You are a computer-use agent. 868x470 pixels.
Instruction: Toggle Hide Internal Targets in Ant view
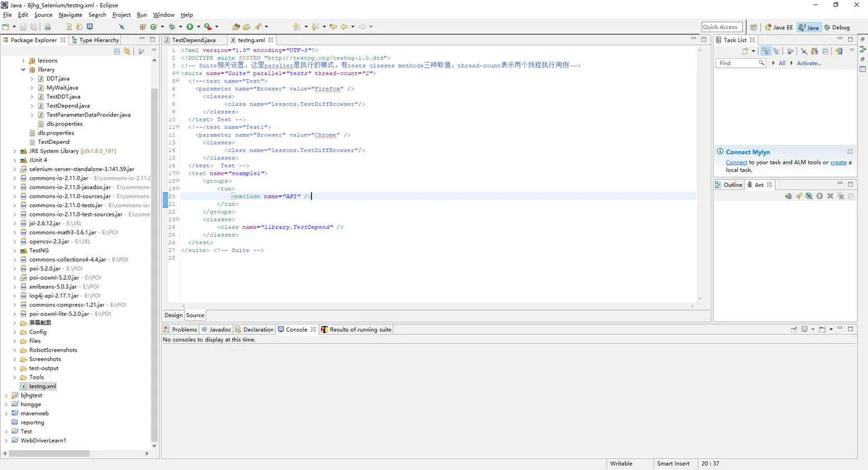pos(809,196)
